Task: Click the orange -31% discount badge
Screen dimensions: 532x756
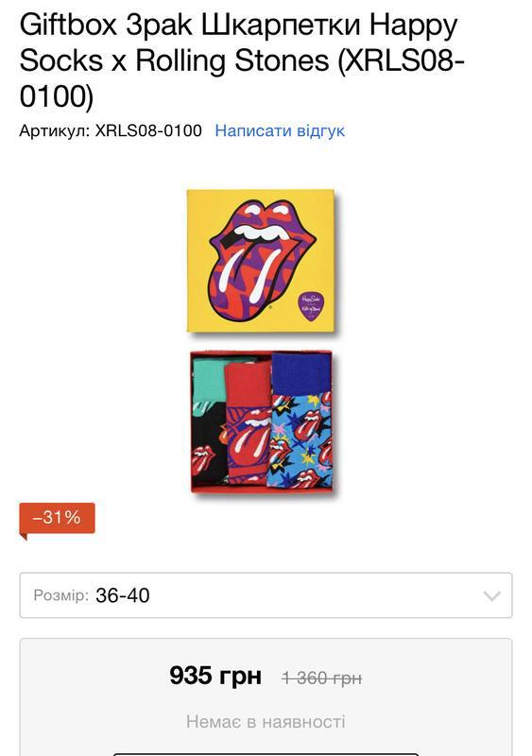Action: pos(57,518)
